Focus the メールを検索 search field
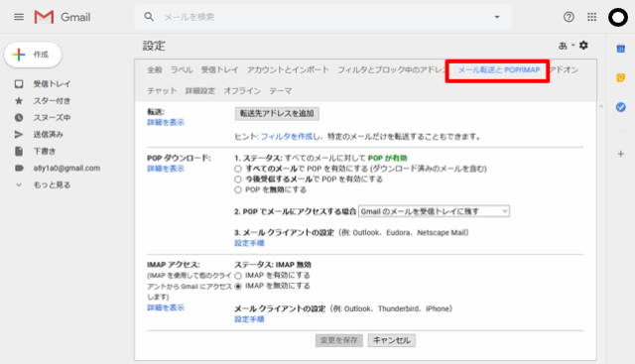 [324, 17]
